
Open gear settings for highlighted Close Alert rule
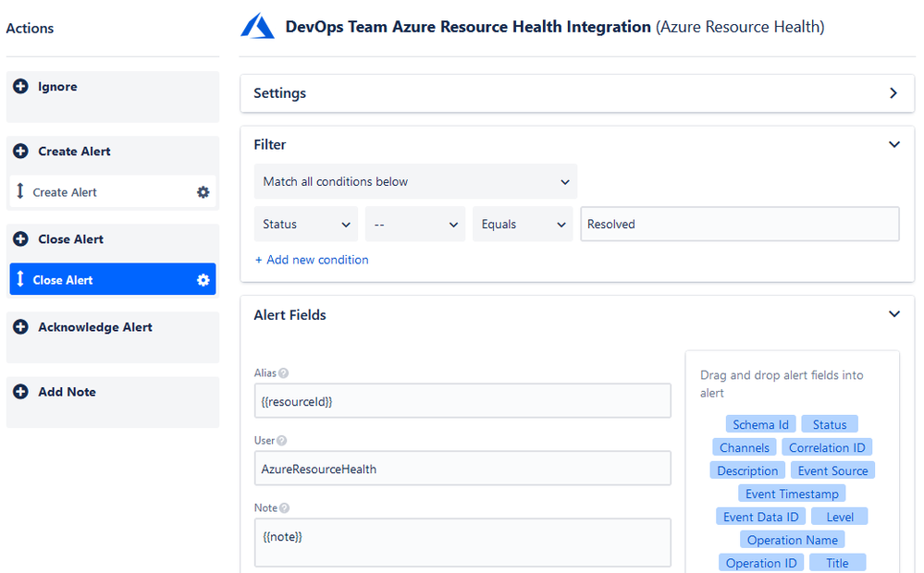[x=203, y=280]
